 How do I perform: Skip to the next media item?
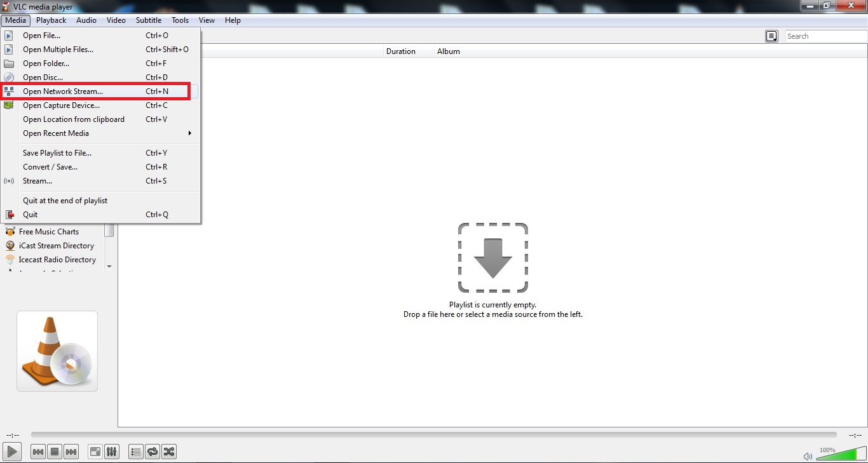[x=71, y=452]
